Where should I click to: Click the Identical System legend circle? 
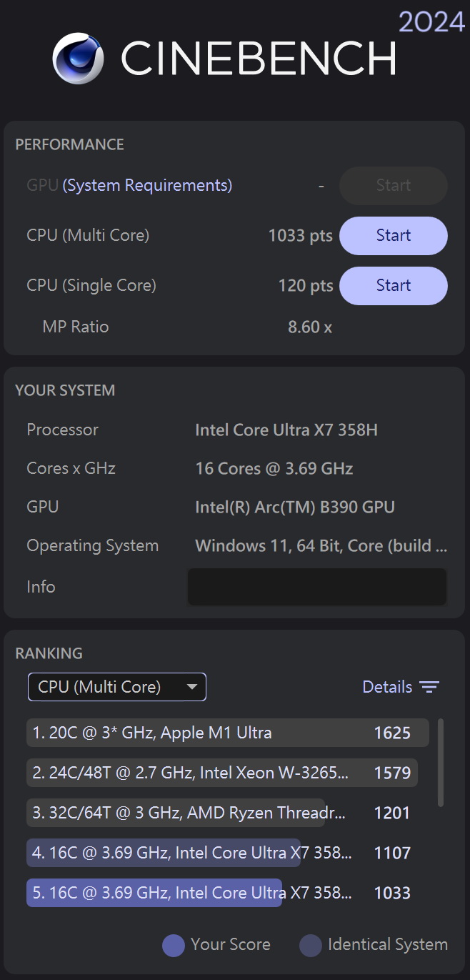pos(311,945)
